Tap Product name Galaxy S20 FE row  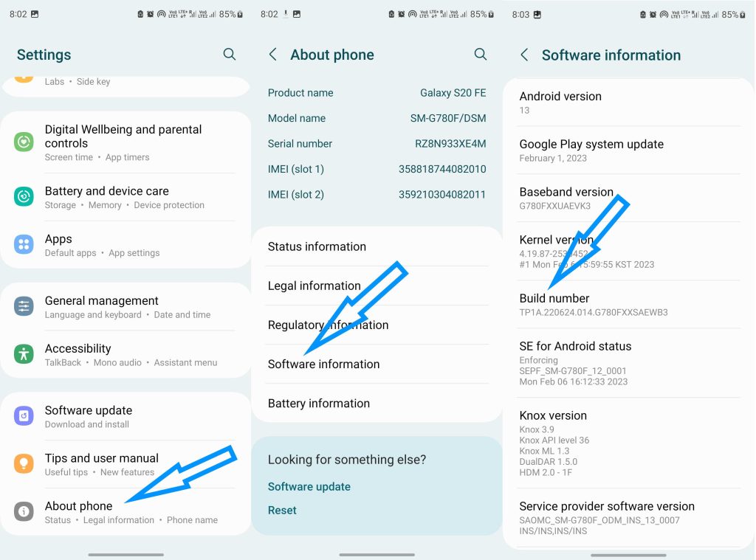tap(377, 92)
